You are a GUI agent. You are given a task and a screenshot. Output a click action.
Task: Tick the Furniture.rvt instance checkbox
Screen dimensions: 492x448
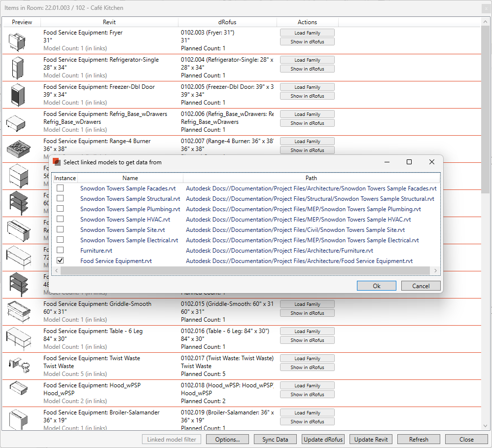click(x=60, y=251)
